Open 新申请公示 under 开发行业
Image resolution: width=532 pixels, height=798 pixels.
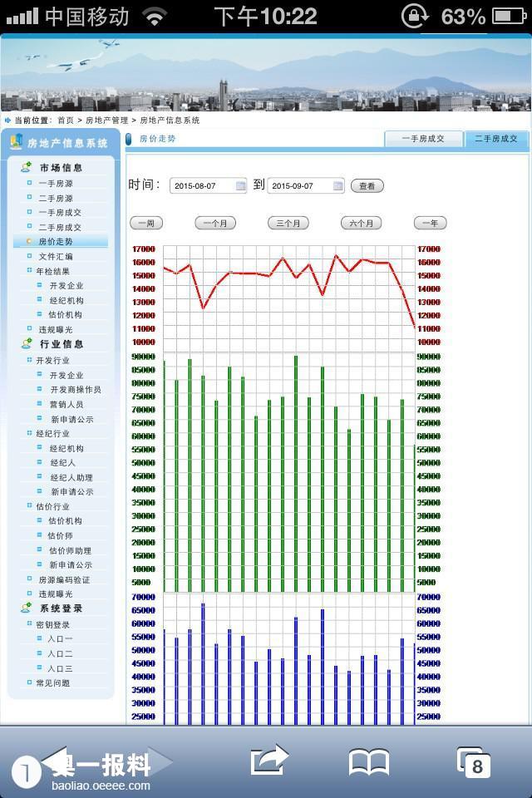coord(72,419)
